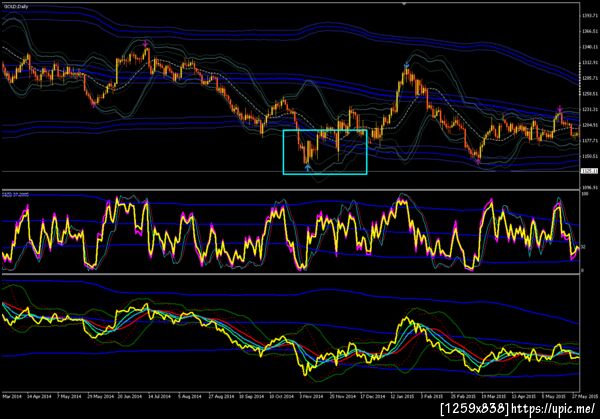
Task: Click the 18 Sep 2014 date label
Action: pyautogui.click(x=251, y=396)
